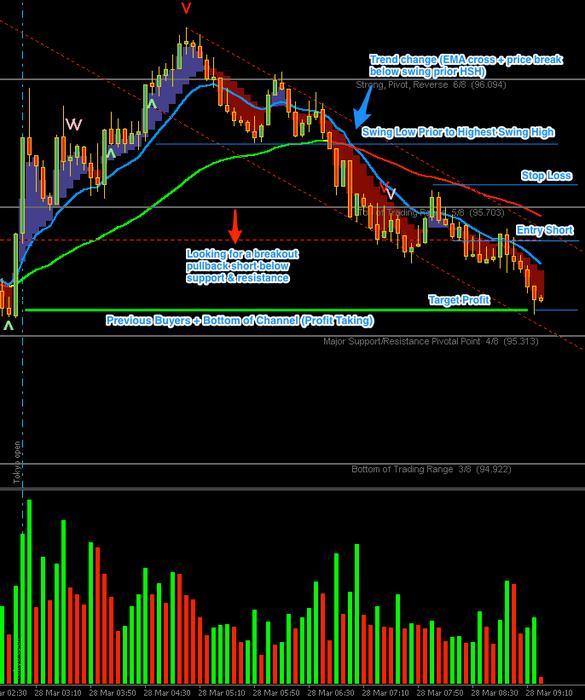Select the highest candlestick at the chart peak
Viewport: 585px width, 700px height.
click(x=186, y=41)
